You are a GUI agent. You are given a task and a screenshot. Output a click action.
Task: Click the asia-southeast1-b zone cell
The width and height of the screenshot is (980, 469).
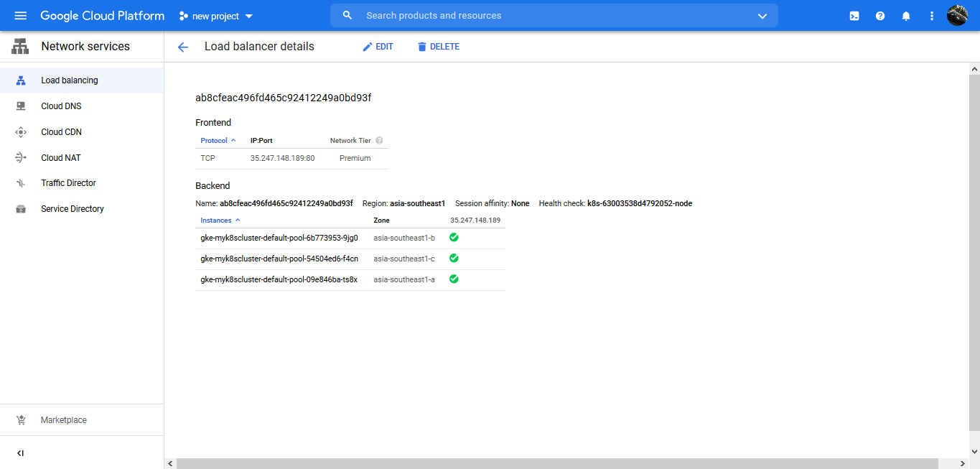[404, 238]
